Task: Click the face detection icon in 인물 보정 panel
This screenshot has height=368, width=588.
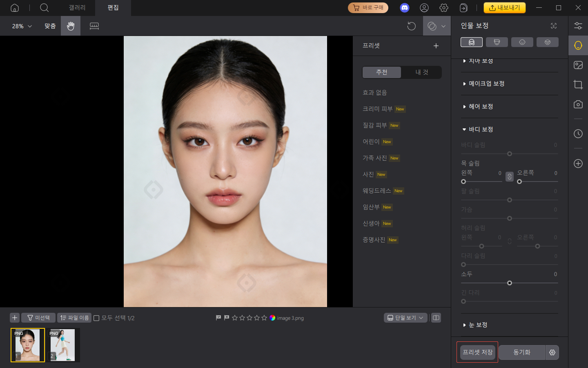Action: pos(554,25)
